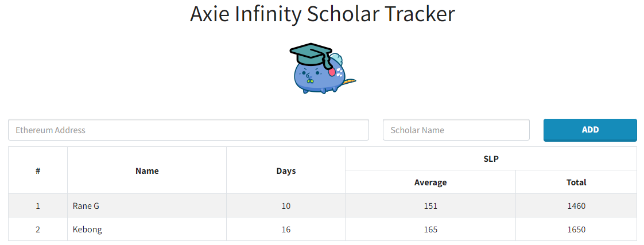
Task: Select the Days column header
Action: 286,170
